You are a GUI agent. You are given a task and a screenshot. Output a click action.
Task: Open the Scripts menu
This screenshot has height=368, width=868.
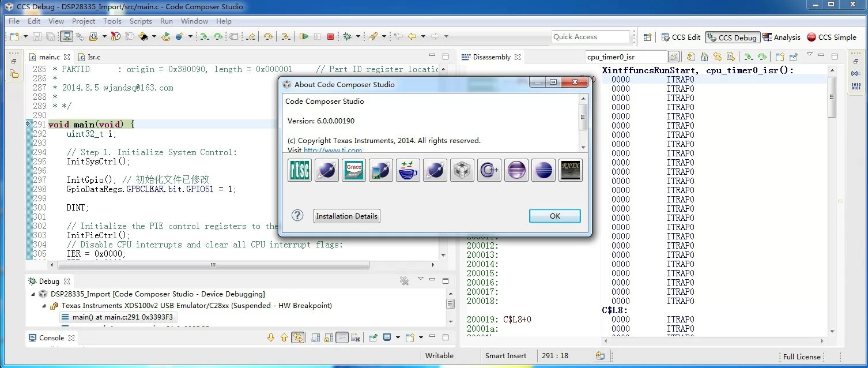coord(141,21)
